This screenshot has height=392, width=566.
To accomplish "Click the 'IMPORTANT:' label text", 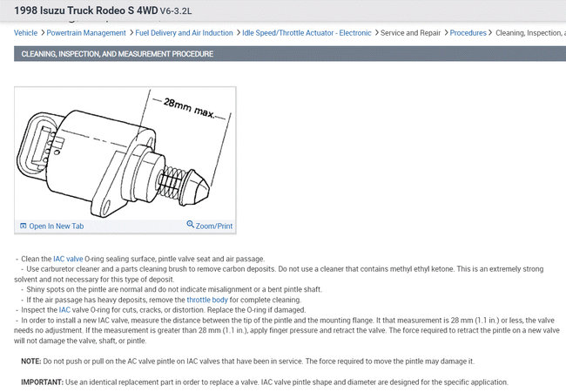I will coord(43,382).
